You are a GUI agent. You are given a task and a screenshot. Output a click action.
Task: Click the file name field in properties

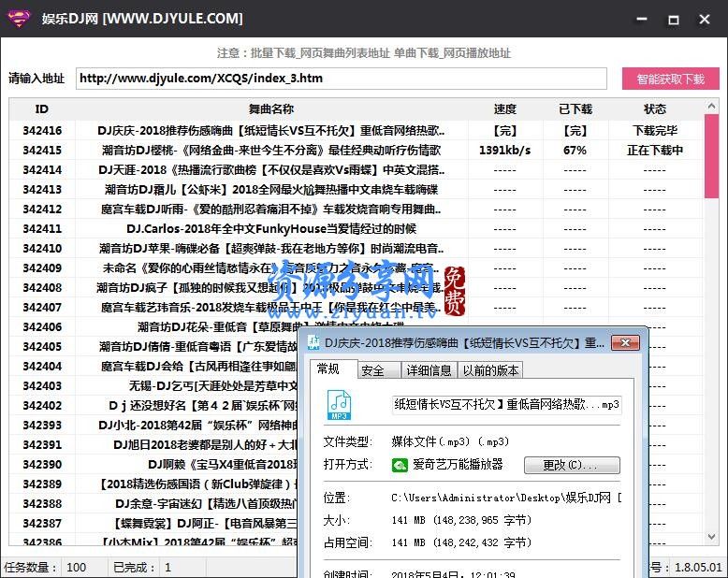pos(506,405)
